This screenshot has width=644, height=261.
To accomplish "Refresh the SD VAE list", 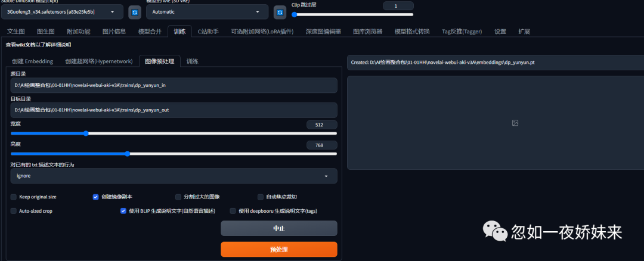I will (280, 13).
